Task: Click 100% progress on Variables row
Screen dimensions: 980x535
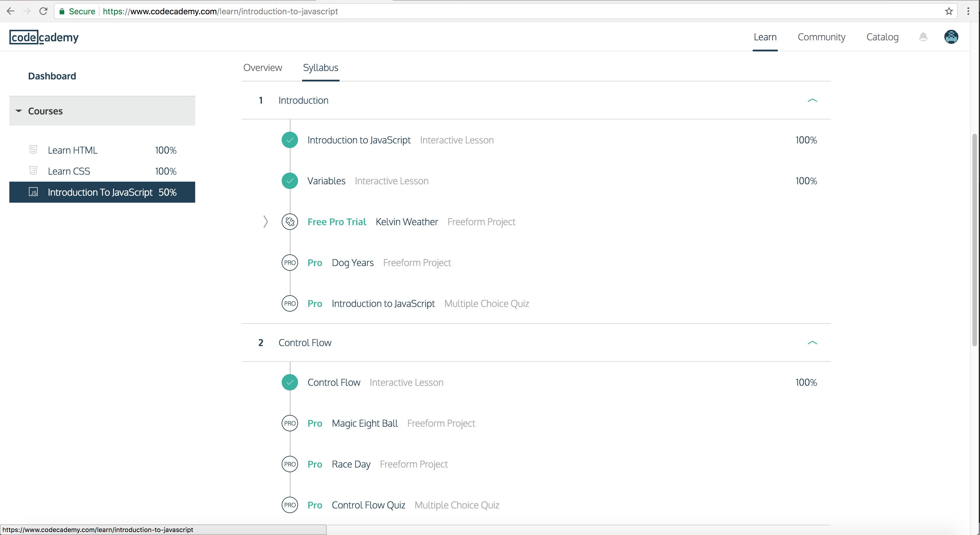Action: pyautogui.click(x=806, y=181)
